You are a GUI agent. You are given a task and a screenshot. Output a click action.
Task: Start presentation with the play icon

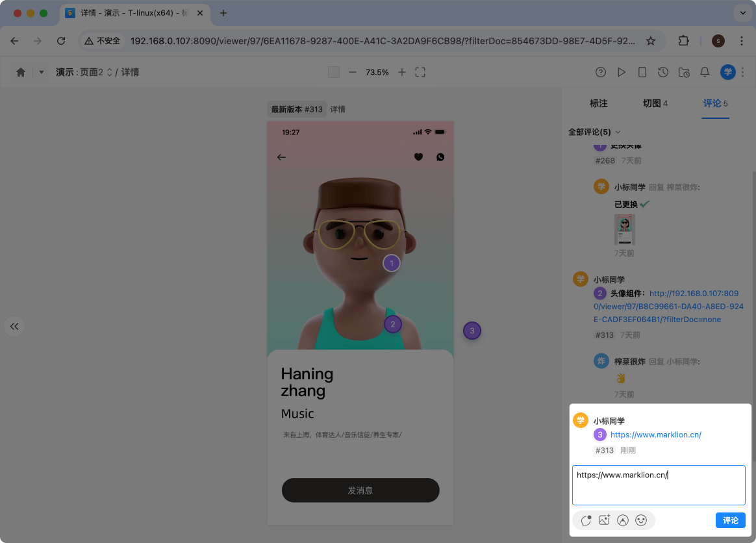click(x=622, y=72)
